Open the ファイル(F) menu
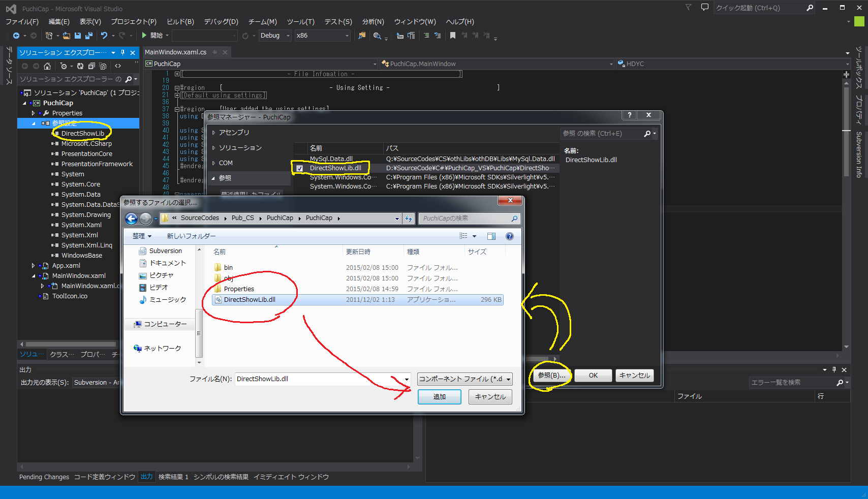868x499 pixels. coord(22,22)
